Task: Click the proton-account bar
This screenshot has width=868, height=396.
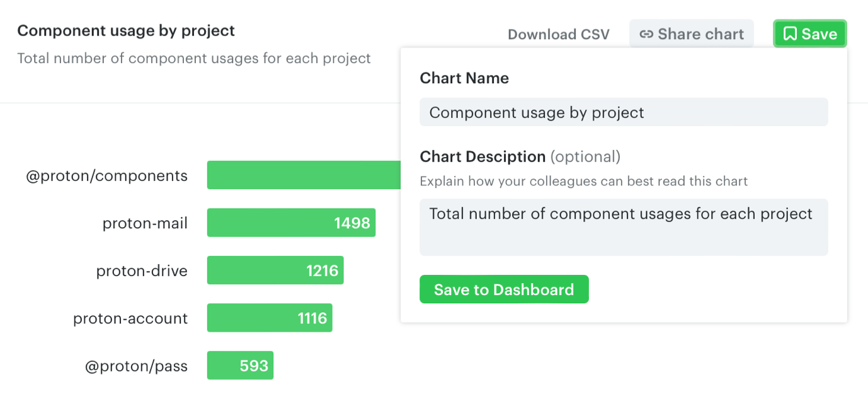Action: 269,318
